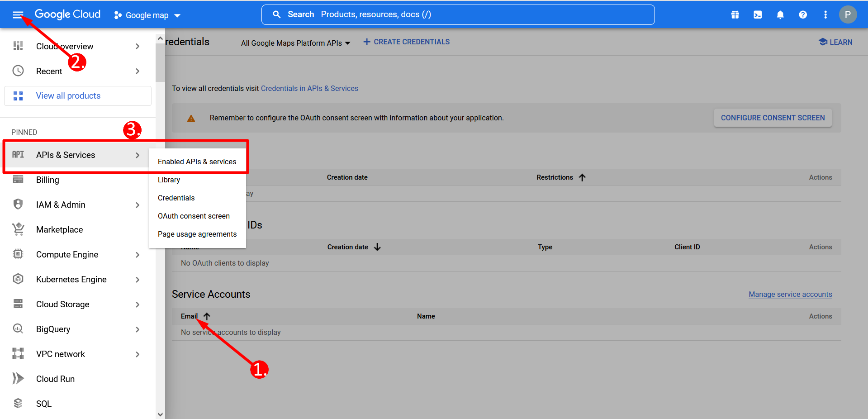
Task: Expand the APIs & Services chevron
Action: pyautogui.click(x=138, y=155)
